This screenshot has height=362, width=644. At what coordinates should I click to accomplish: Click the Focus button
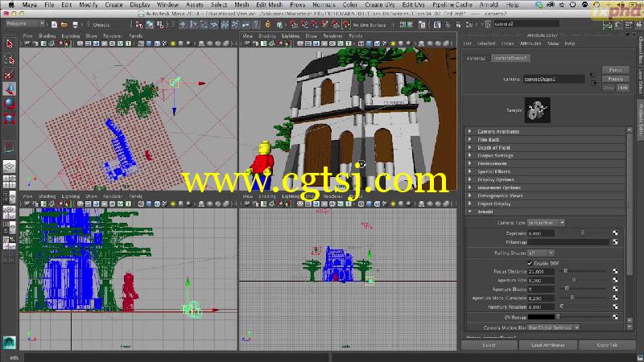615,70
